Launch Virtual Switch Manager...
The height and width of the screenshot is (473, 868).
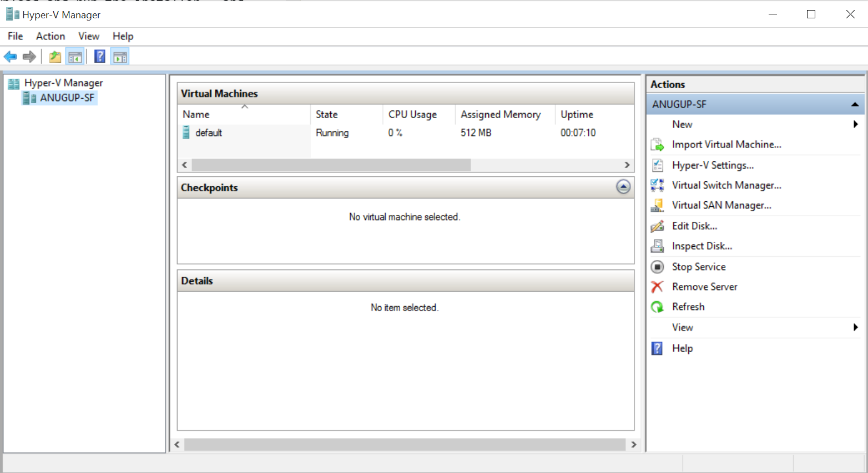pos(726,185)
